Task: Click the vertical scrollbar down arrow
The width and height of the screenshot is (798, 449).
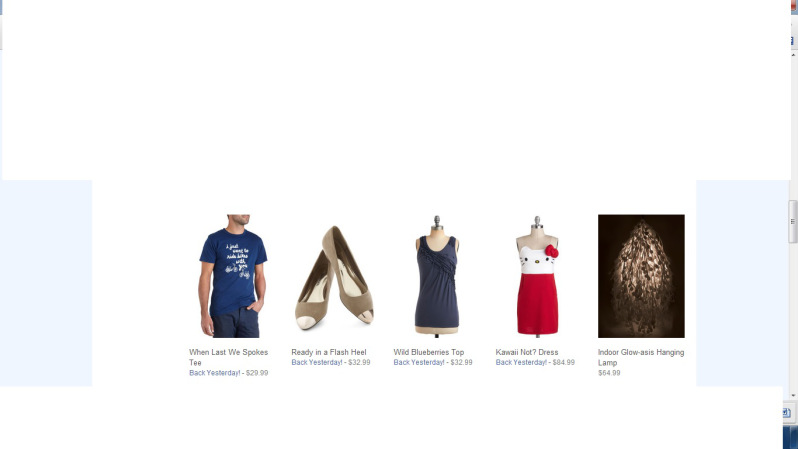Action: pos(793,395)
